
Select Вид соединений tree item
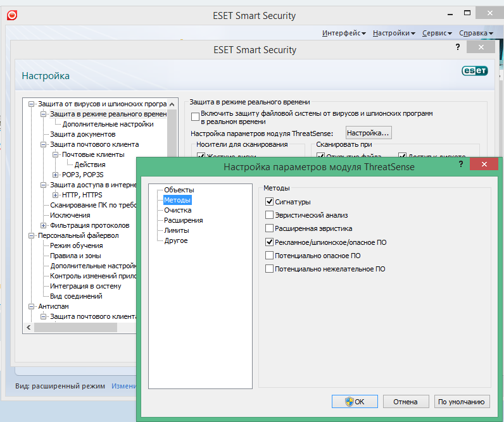pyautogui.click(x=76, y=296)
